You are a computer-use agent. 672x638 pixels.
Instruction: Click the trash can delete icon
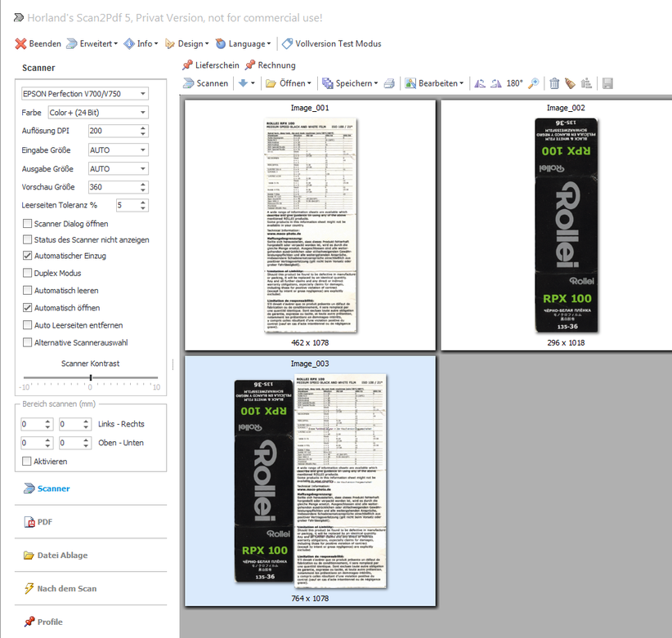(x=554, y=83)
